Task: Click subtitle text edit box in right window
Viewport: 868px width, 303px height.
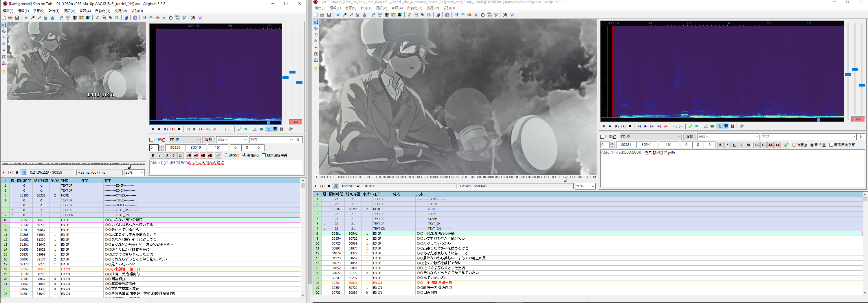Action: [x=733, y=168]
